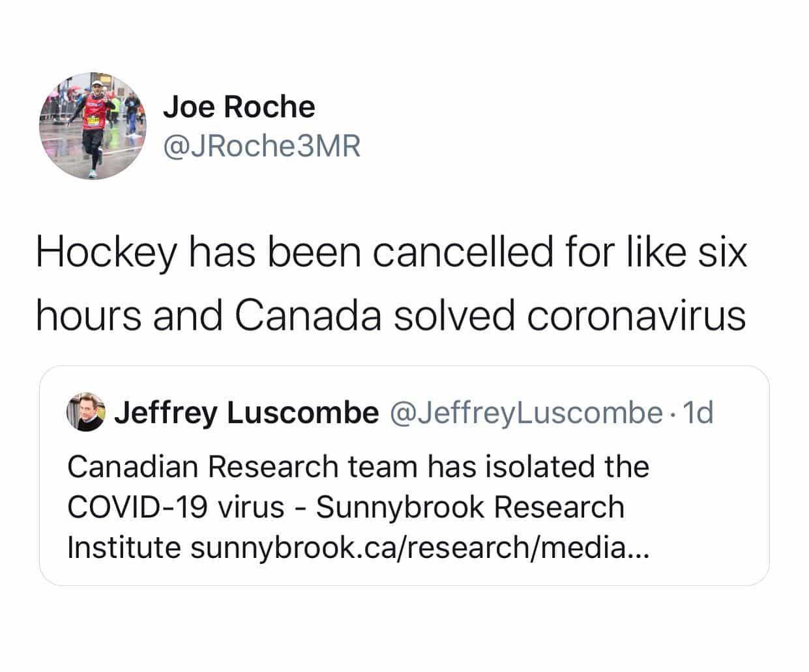809x672 pixels.
Task: Click the Joe Roche display name
Action: (239, 106)
